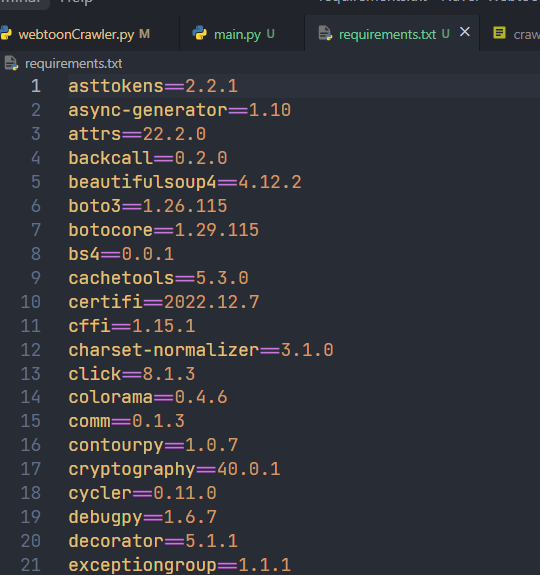Click on boto3==1.26.115

[x=148, y=206]
